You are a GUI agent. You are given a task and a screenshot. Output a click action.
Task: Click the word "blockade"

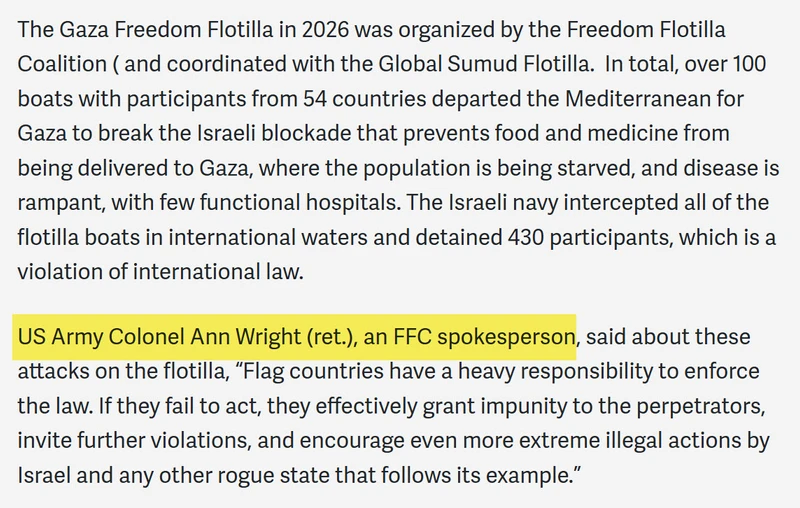[x=306, y=133]
